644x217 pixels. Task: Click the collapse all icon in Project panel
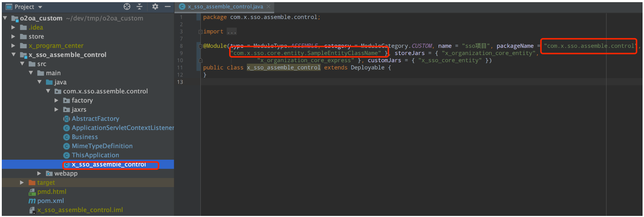tap(140, 6)
